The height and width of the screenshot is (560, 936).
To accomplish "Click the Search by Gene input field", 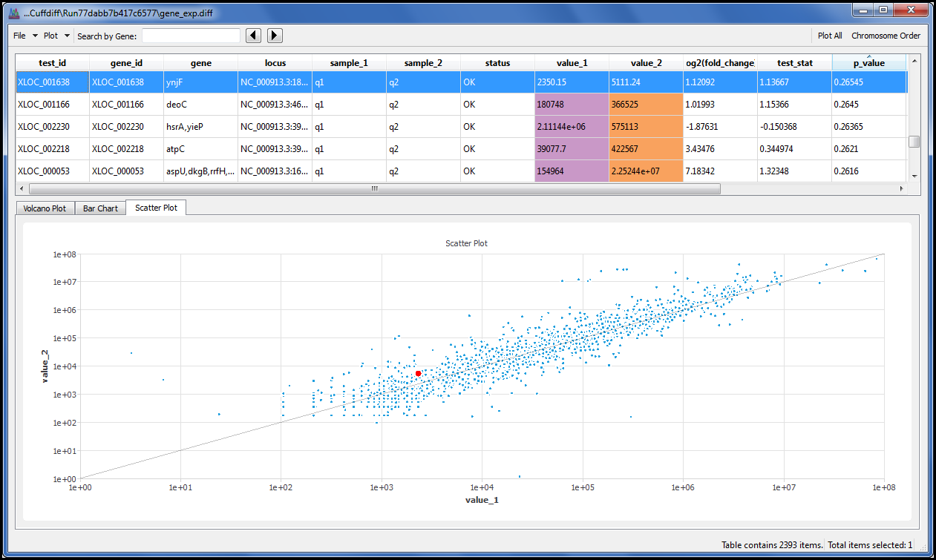I will click(191, 36).
